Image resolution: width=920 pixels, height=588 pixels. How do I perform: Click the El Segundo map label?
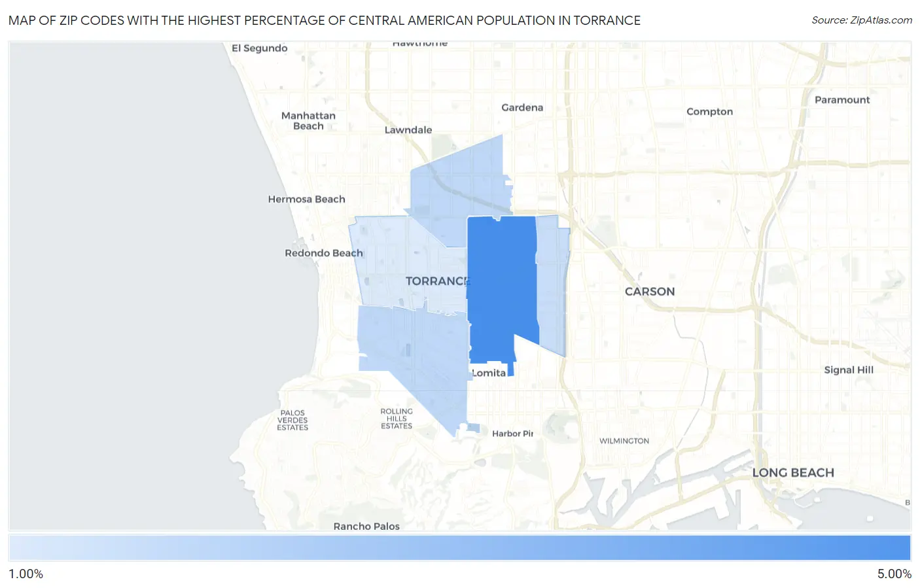coord(260,48)
